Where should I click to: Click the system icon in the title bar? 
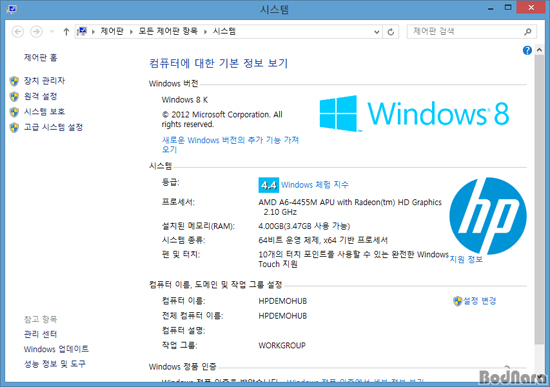(x=12, y=9)
